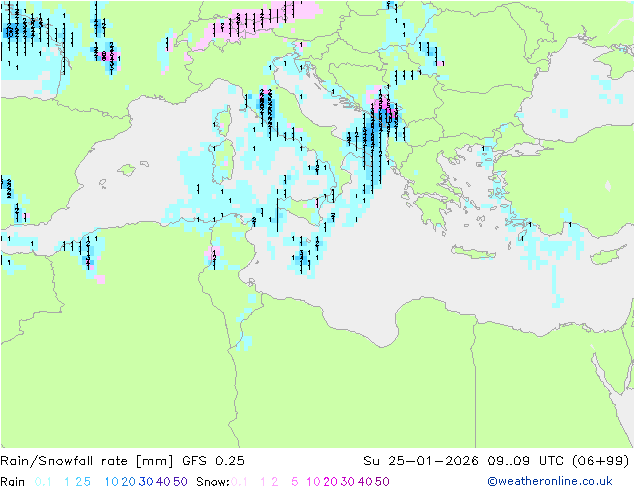The image size is (634, 490).
Task: Click the rain legend value 50
Action: click(180, 482)
